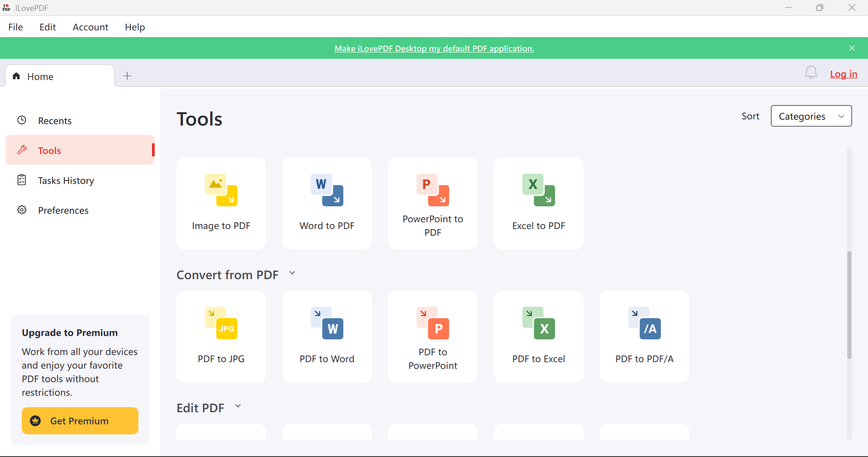Open the Edit menu

point(47,27)
